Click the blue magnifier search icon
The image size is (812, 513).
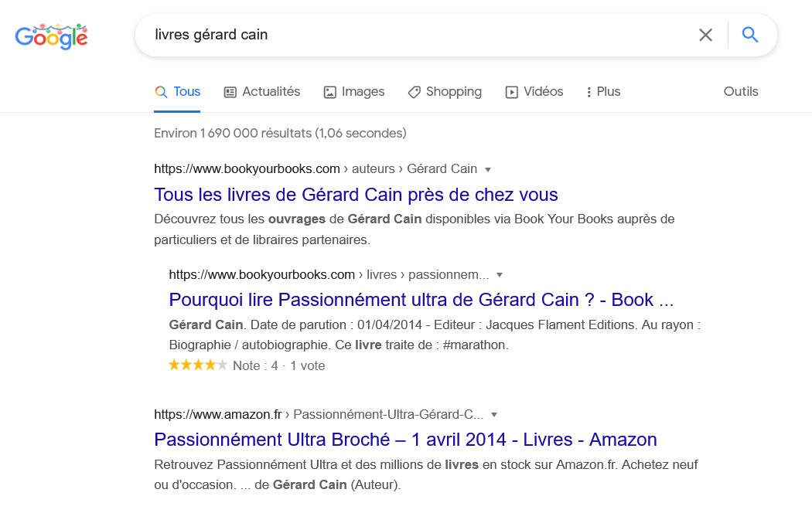pyautogui.click(x=750, y=35)
